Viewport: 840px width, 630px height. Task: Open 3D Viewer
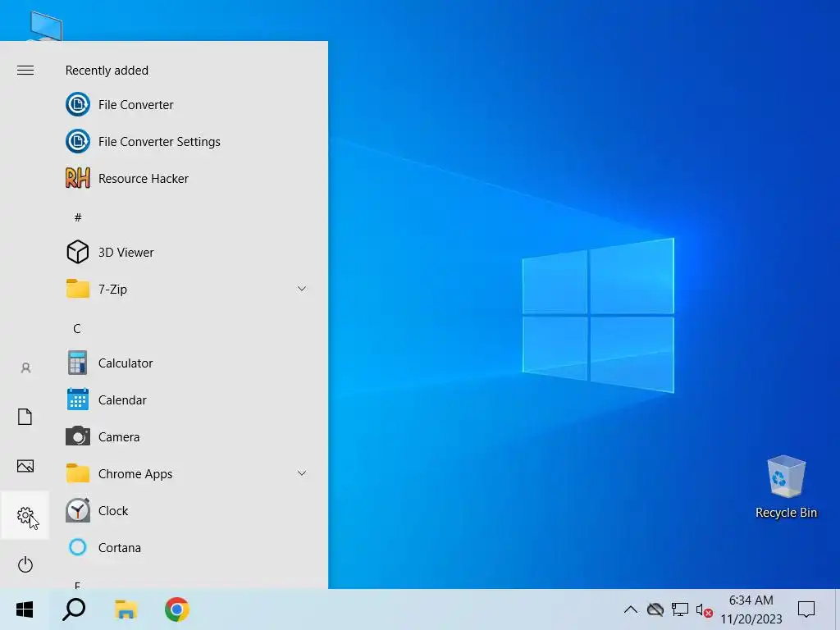tap(186, 253)
